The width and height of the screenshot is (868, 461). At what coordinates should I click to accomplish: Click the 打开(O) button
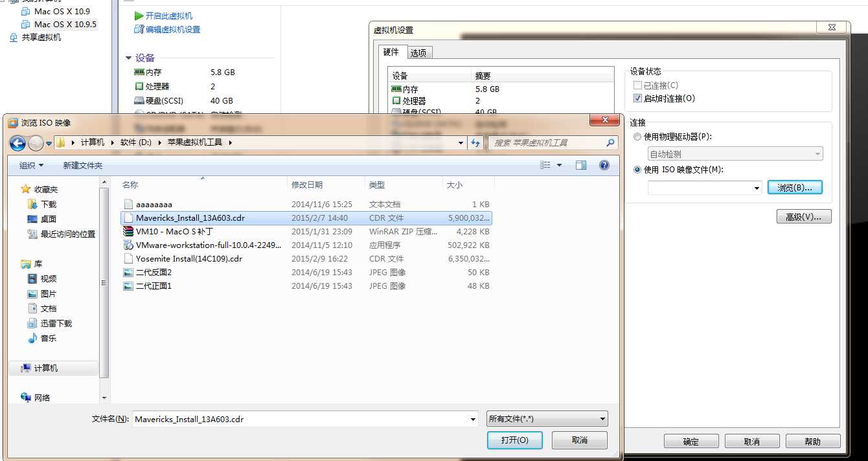coord(515,440)
